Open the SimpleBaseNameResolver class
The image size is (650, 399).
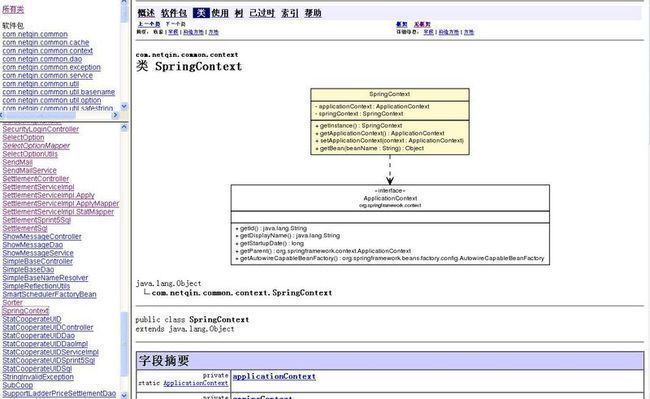point(45,278)
